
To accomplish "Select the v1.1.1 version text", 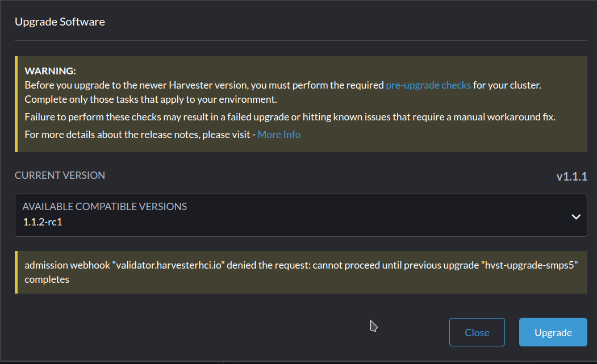I will (572, 176).
